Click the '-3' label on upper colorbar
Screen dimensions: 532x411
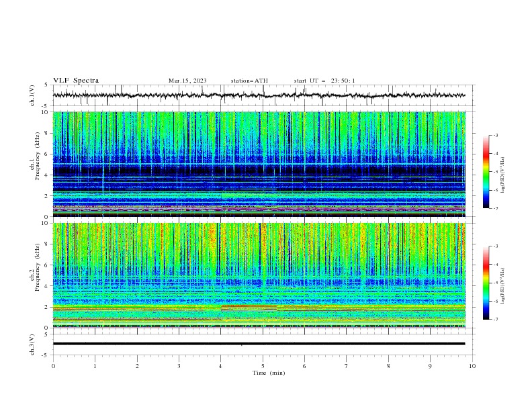(x=496, y=135)
